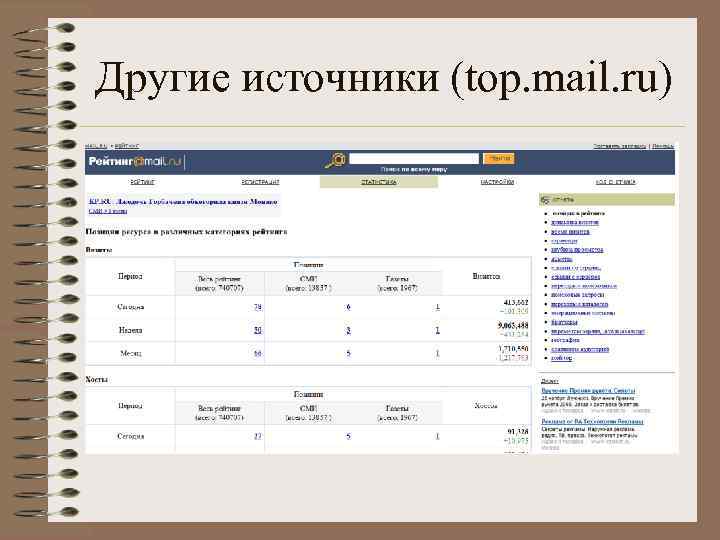
Task: Select the highlighted СТАТИСТИКА tab
Action: (x=379, y=182)
